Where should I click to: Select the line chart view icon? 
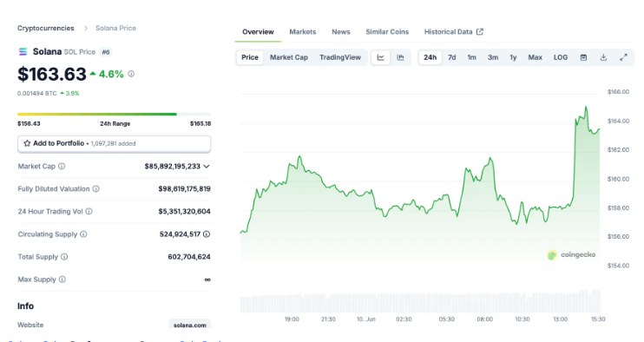(x=381, y=57)
